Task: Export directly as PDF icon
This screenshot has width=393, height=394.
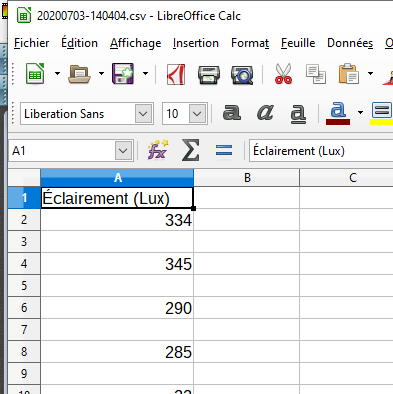Action: tap(176, 74)
